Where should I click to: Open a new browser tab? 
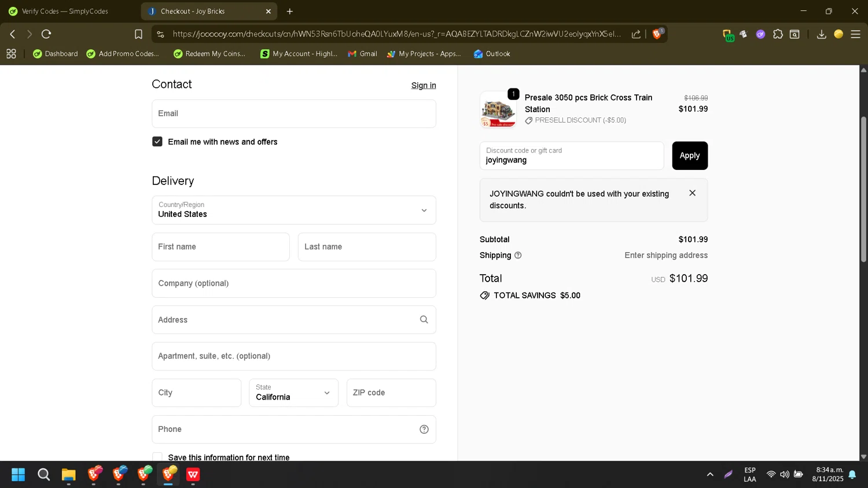click(x=290, y=11)
